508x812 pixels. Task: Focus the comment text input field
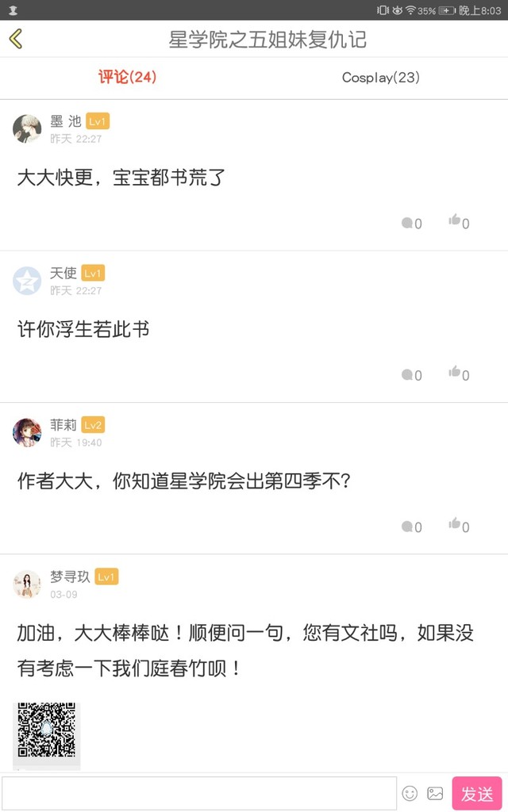tap(198, 793)
